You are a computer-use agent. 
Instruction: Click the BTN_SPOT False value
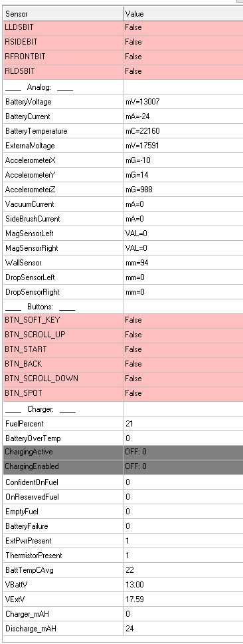tap(133, 393)
